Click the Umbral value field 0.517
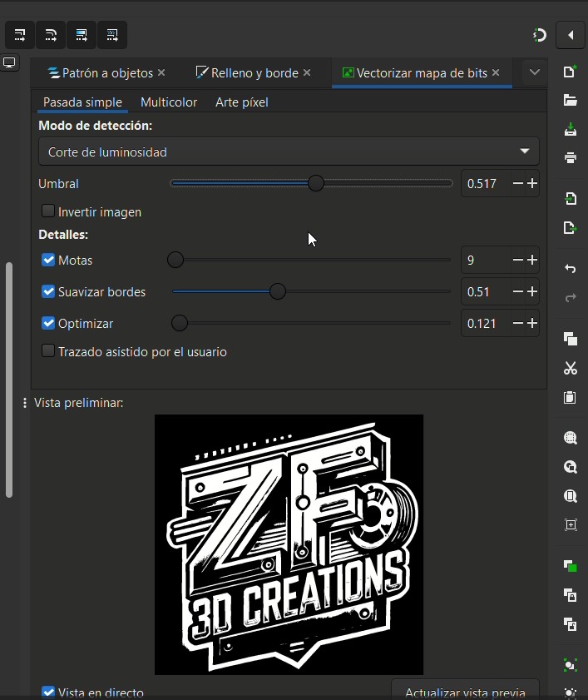 point(486,183)
